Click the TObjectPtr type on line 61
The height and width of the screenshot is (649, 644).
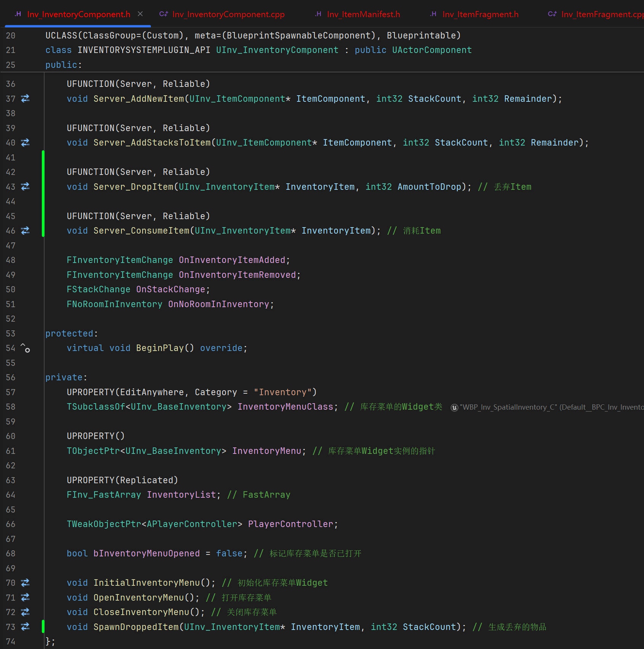[x=93, y=451]
